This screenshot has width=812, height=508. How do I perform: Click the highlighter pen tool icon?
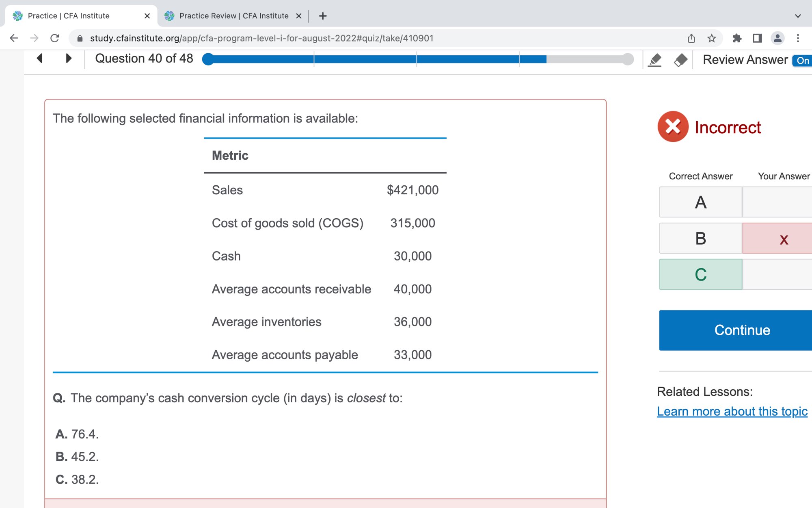pos(654,60)
